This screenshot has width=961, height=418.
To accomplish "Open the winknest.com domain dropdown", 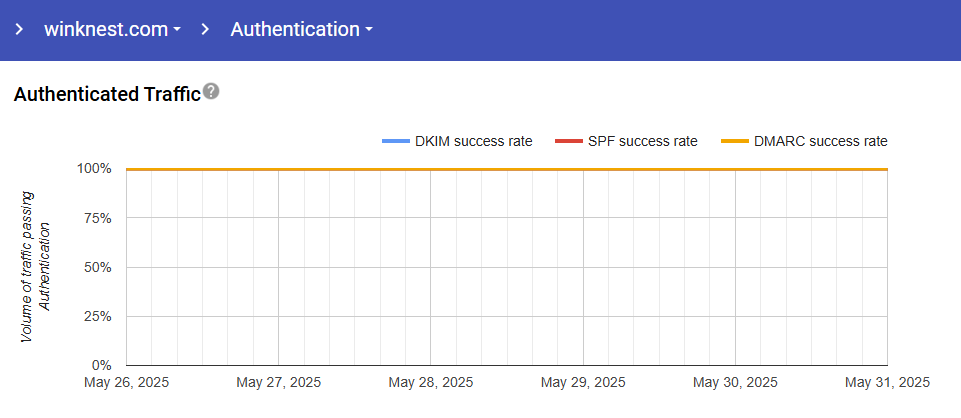I will click(105, 30).
